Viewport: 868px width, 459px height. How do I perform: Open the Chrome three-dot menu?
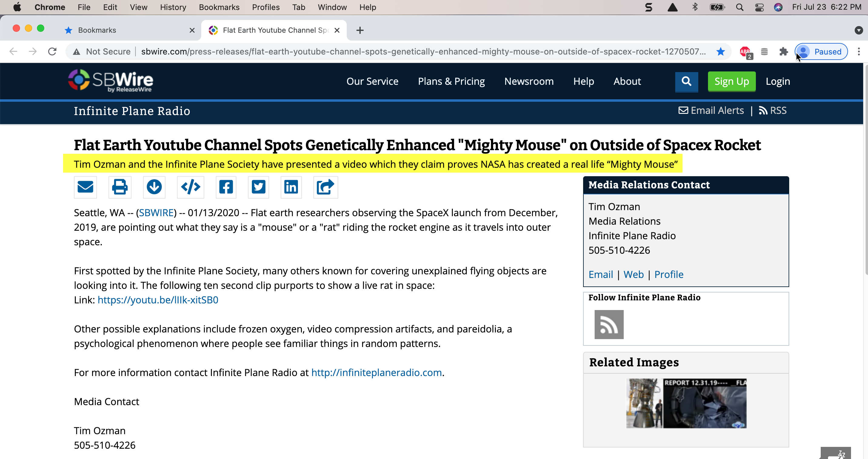coord(859,51)
